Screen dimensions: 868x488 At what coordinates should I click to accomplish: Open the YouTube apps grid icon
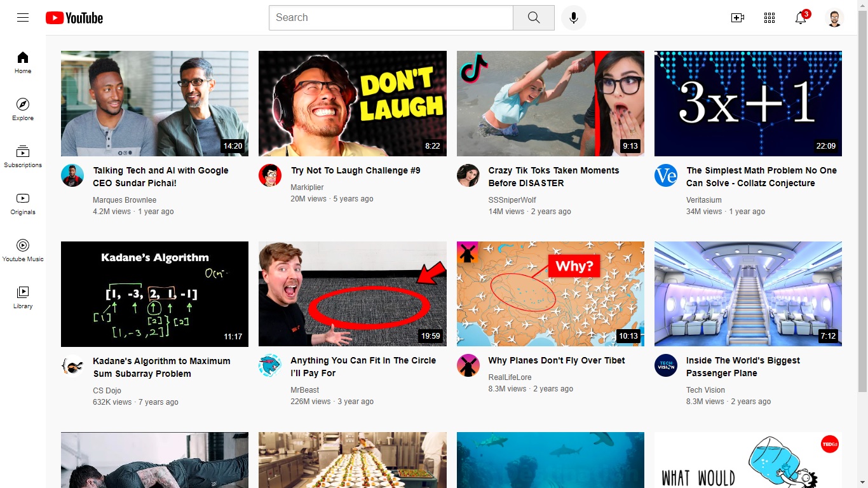pyautogui.click(x=769, y=17)
